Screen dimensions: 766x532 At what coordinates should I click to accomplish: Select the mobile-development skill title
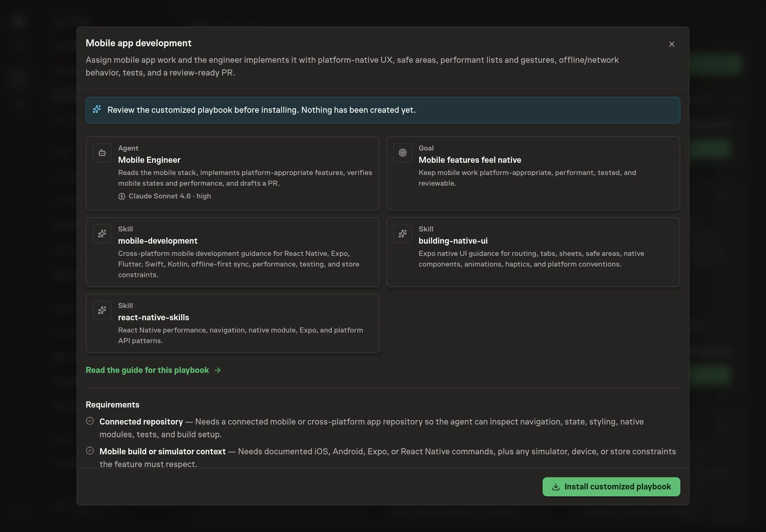tap(158, 241)
